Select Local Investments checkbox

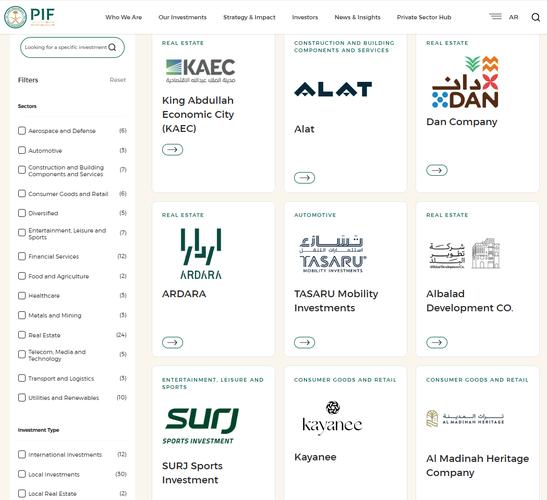pyautogui.click(x=22, y=474)
